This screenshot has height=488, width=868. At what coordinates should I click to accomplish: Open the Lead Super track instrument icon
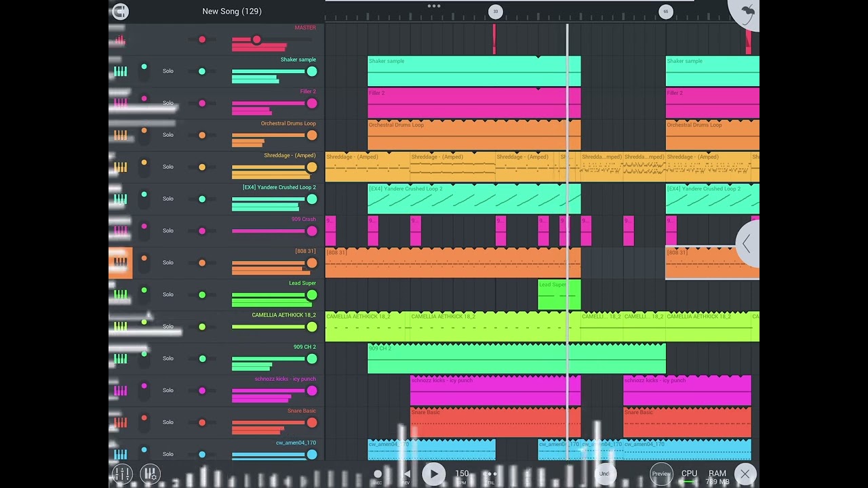tap(120, 294)
